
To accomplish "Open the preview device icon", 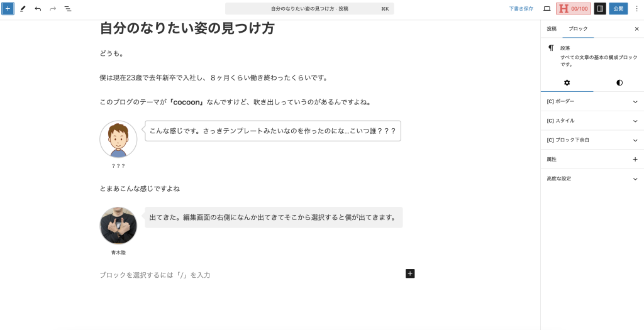I will pos(547,9).
